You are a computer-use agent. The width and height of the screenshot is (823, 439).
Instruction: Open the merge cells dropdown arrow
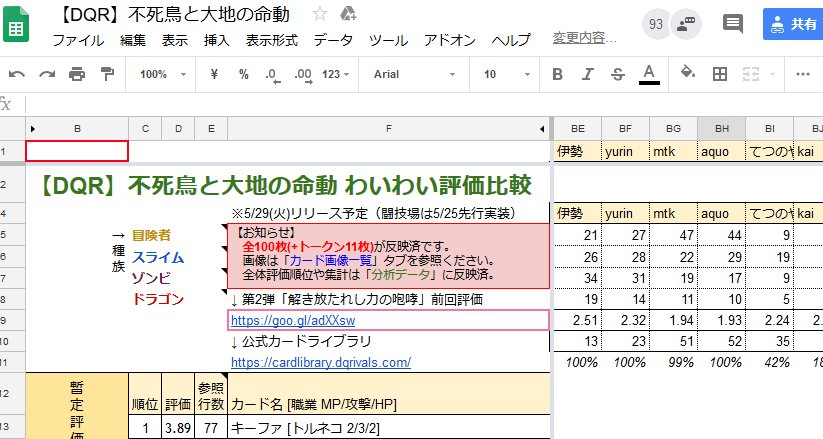(772, 75)
